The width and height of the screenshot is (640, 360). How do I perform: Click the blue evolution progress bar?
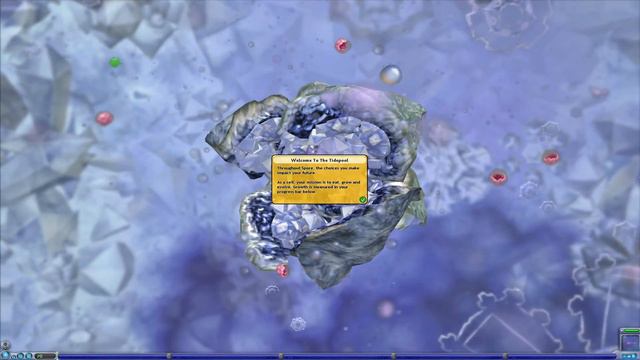point(337,356)
